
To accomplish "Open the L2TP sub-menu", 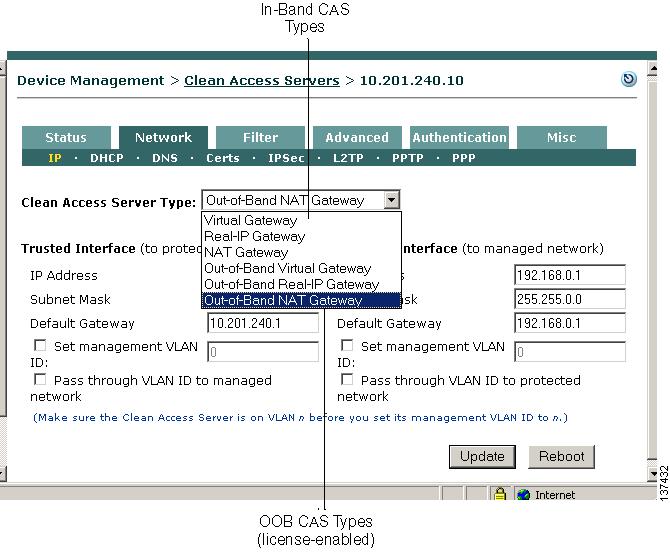I will click(348, 158).
